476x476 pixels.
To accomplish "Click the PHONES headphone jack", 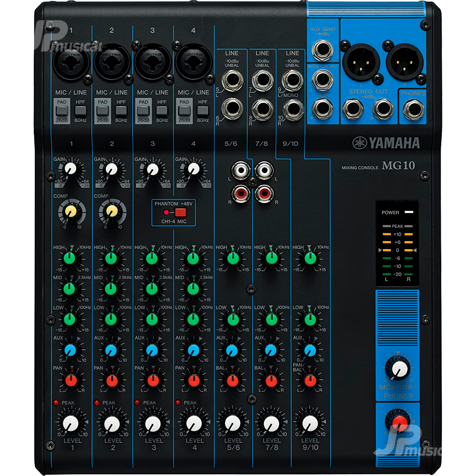I will pyautogui.click(x=413, y=109).
